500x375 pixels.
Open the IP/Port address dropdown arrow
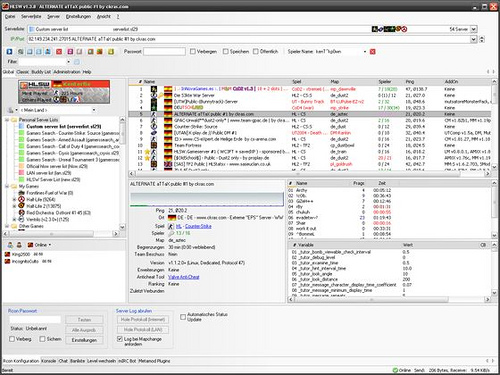click(x=473, y=39)
